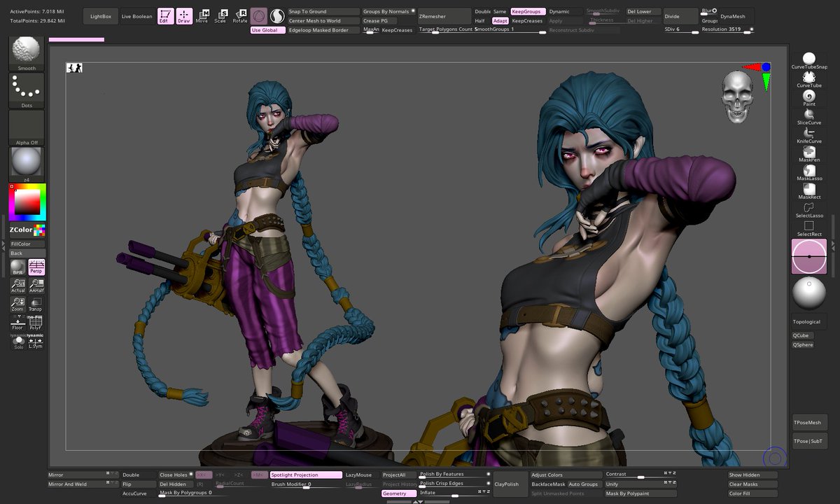
Task: Click Center Mesh to World
Action: click(323, 21)
